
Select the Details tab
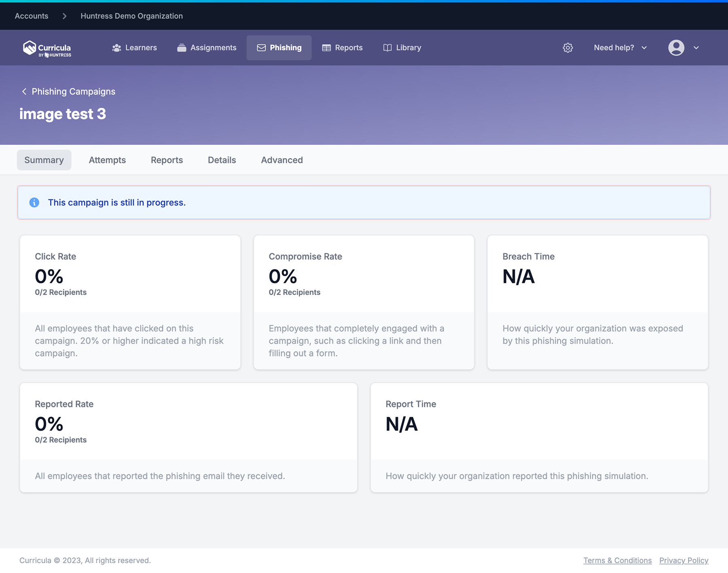[x=222, y=160]
